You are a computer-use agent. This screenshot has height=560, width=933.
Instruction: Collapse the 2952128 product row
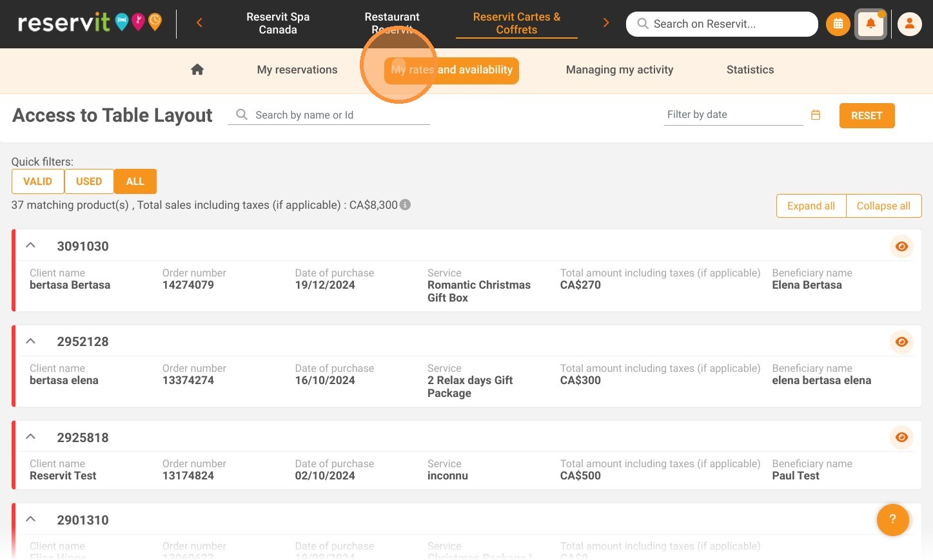pos(30,341)
